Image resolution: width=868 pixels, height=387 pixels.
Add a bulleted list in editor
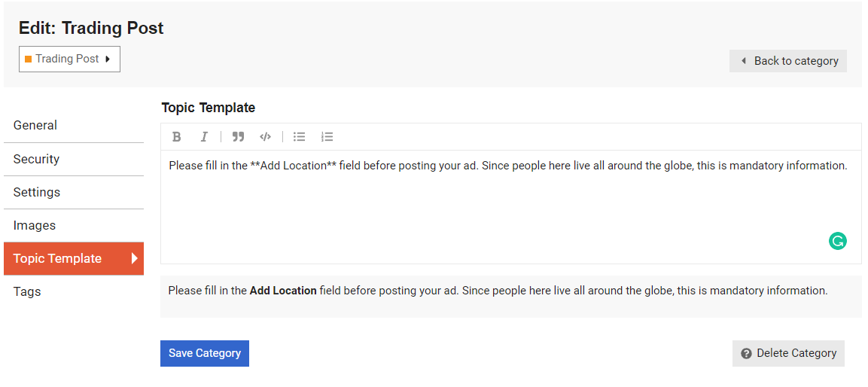299,137
